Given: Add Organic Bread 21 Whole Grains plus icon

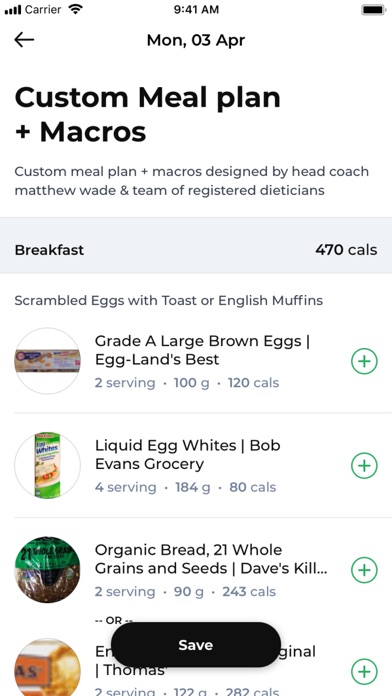Looking at the screenshot, I should tap(364, 570).
